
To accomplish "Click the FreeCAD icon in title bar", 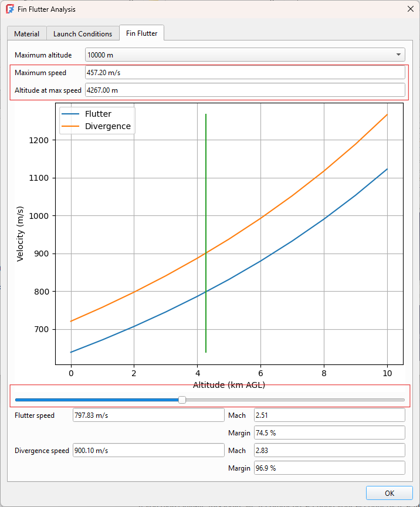I will tap(10, 9).
